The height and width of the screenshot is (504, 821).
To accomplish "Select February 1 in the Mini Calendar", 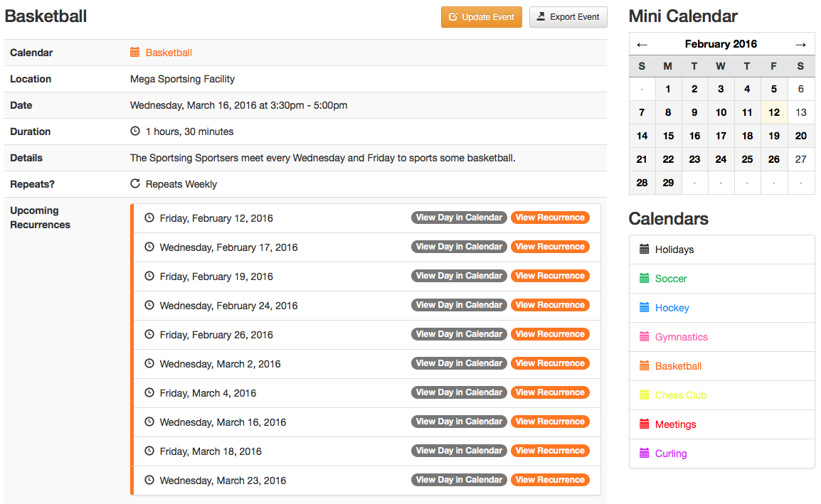I will coord(668,89).
